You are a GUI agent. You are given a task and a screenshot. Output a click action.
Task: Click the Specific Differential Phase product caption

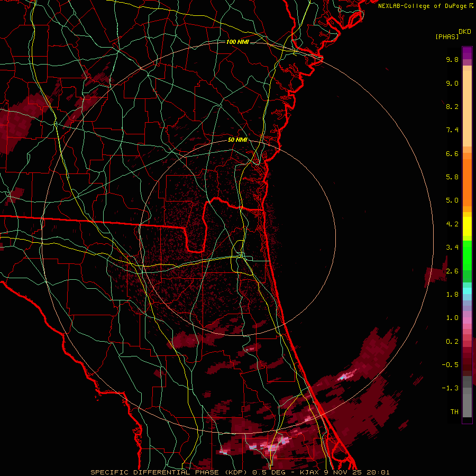[240, 472]
